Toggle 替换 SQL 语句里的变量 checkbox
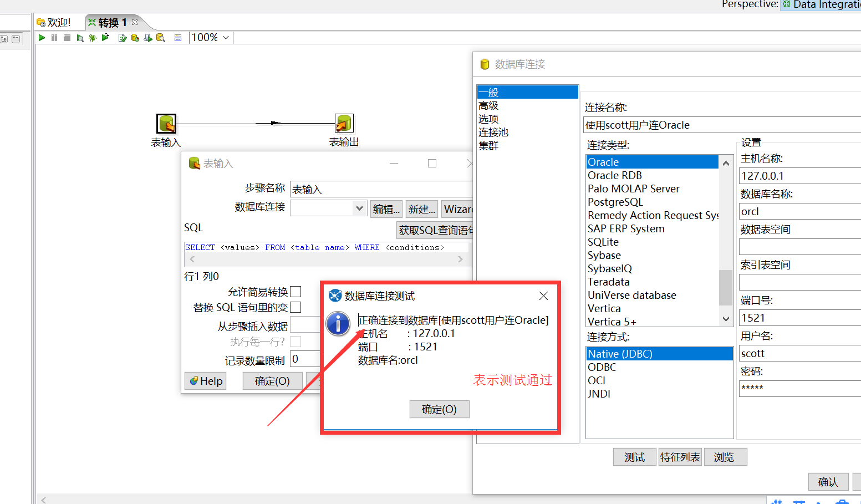 (296, 307)
